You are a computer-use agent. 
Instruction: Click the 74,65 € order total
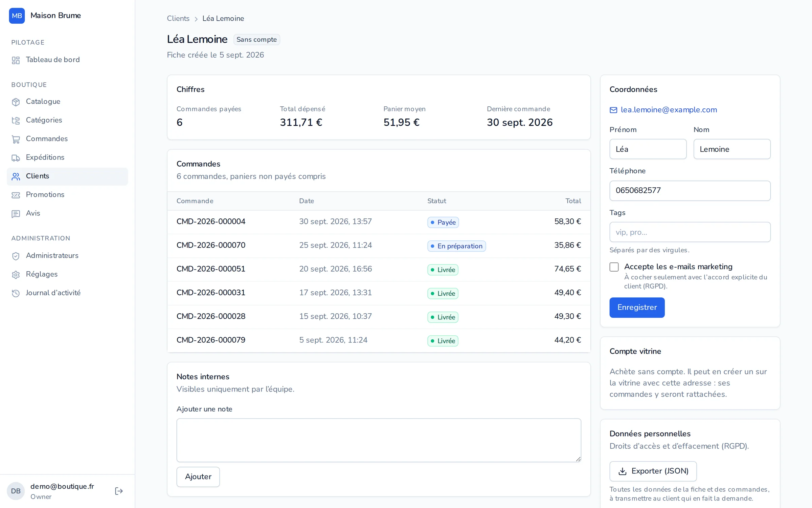coord(567,269)
